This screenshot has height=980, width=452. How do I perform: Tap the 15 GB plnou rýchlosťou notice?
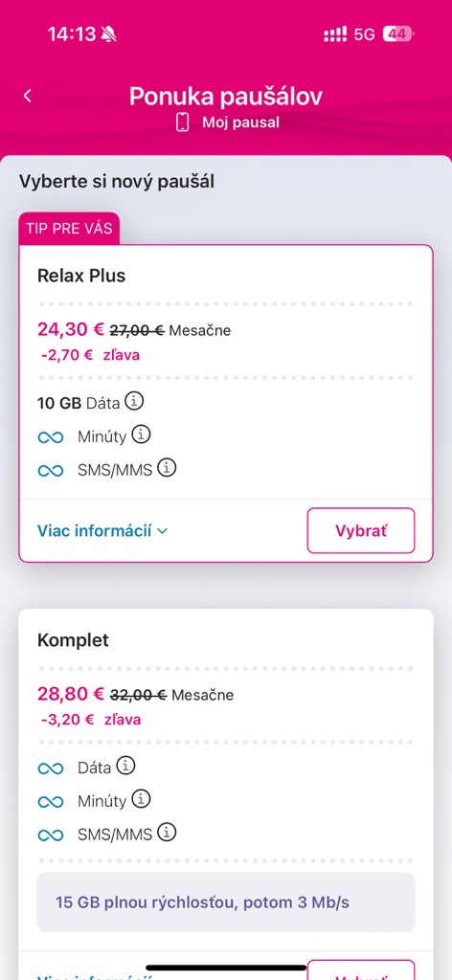226,902
